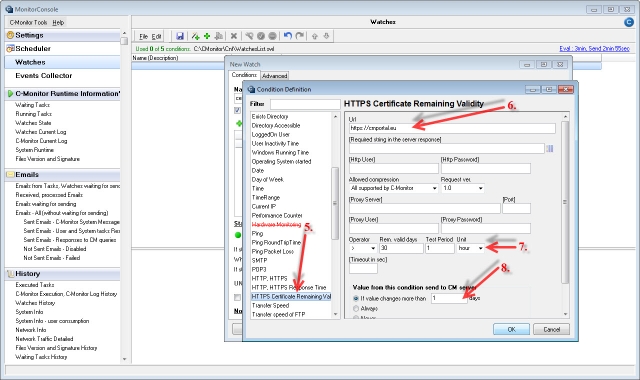Click the value change days input field

tap(449, 298)
